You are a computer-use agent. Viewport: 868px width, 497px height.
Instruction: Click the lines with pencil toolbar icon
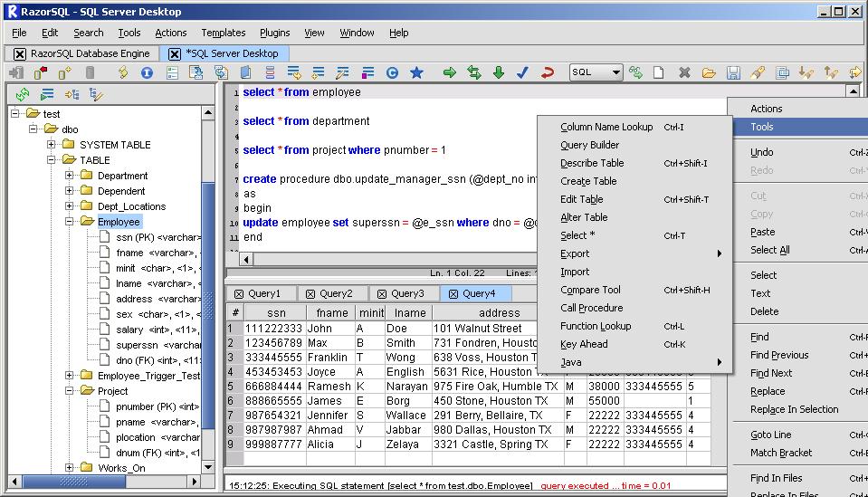click(343, 72)
